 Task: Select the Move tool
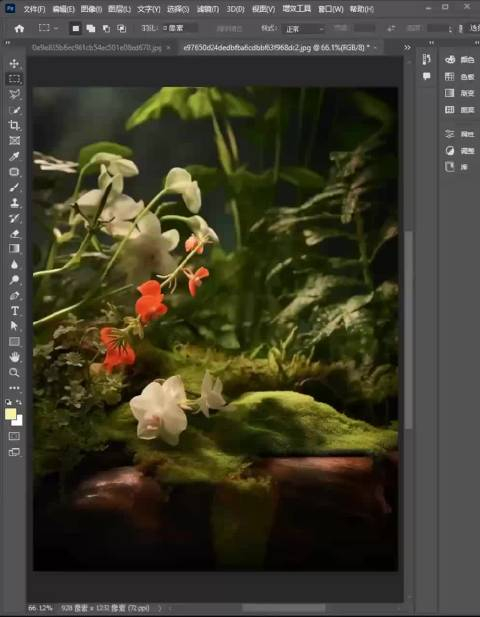pos(14,63)
